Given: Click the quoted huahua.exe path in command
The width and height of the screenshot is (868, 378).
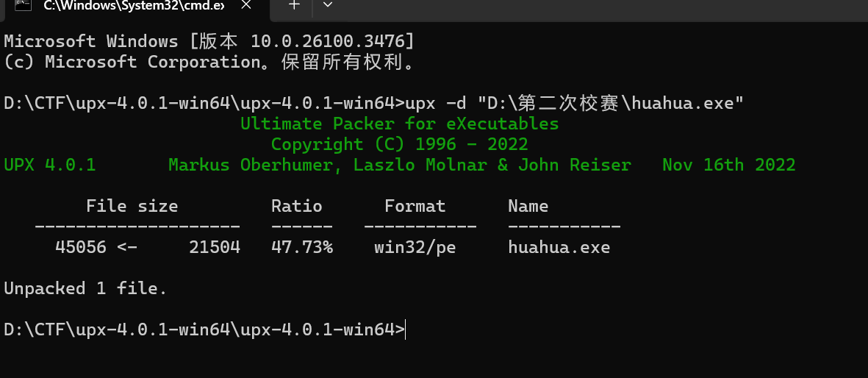Looking at the screenshot, I should [611, 103].
